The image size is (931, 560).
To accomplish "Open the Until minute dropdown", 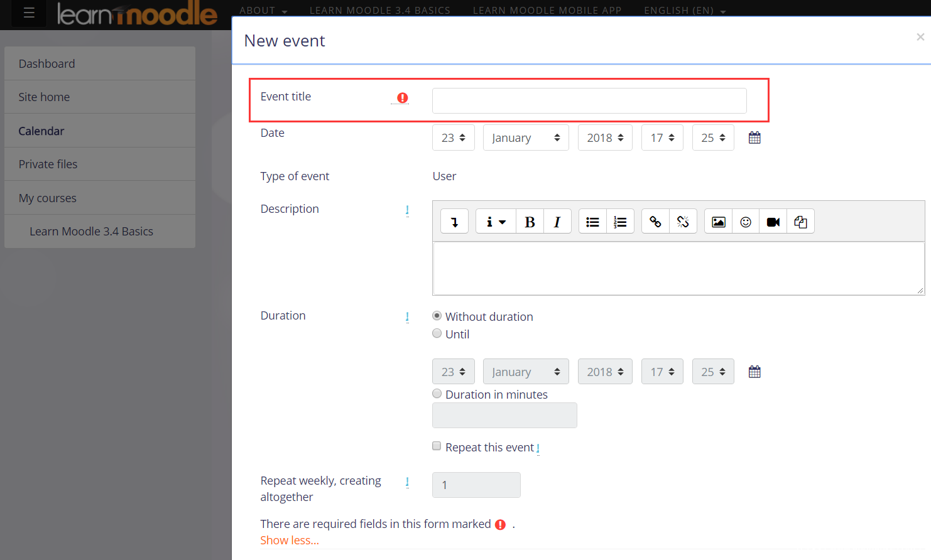I will (713, 372).
